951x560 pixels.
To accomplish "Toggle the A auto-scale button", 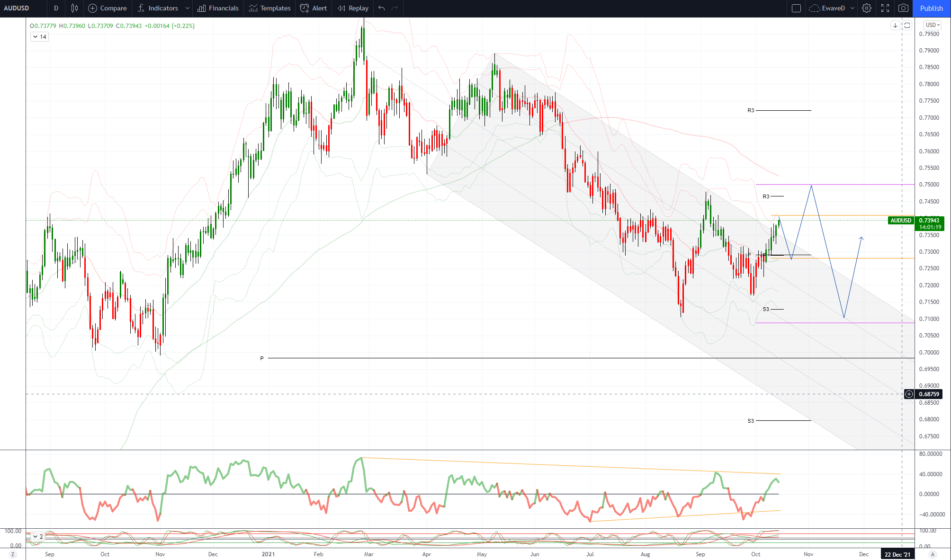I will (933, 554).
